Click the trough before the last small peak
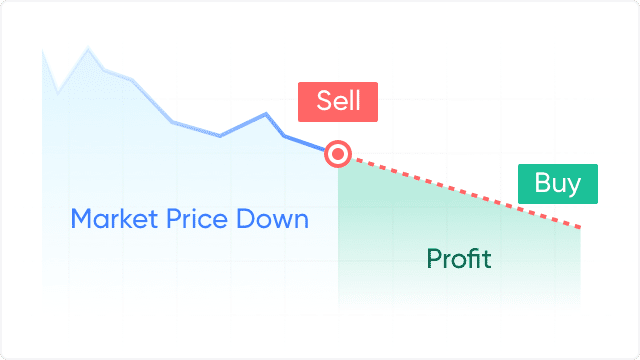 tap(220, 136)
